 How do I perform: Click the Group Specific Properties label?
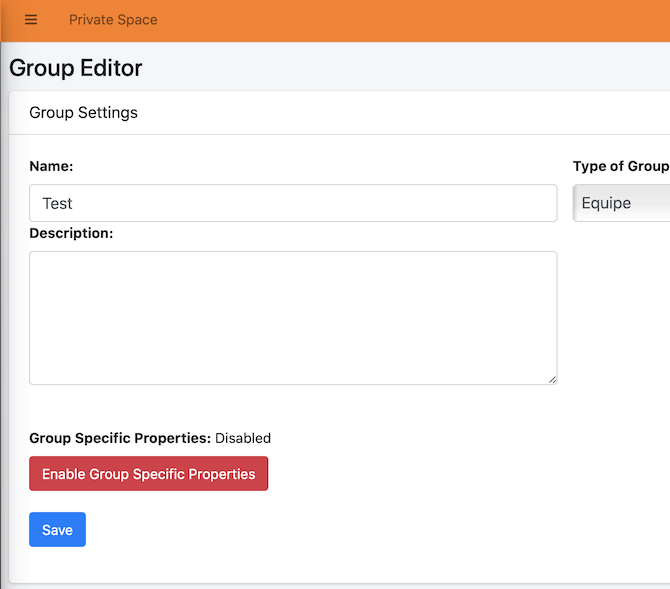point(120,438)
